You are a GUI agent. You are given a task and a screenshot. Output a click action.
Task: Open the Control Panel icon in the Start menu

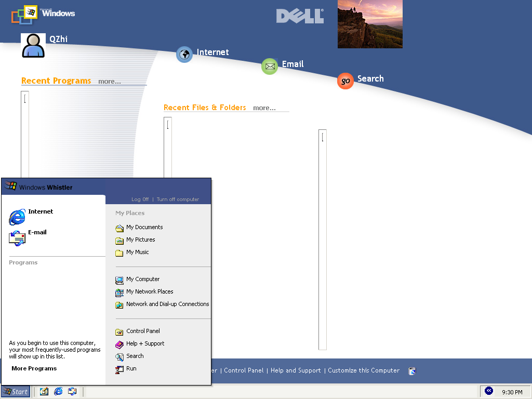pyautogui.click(x=119, y=332)
